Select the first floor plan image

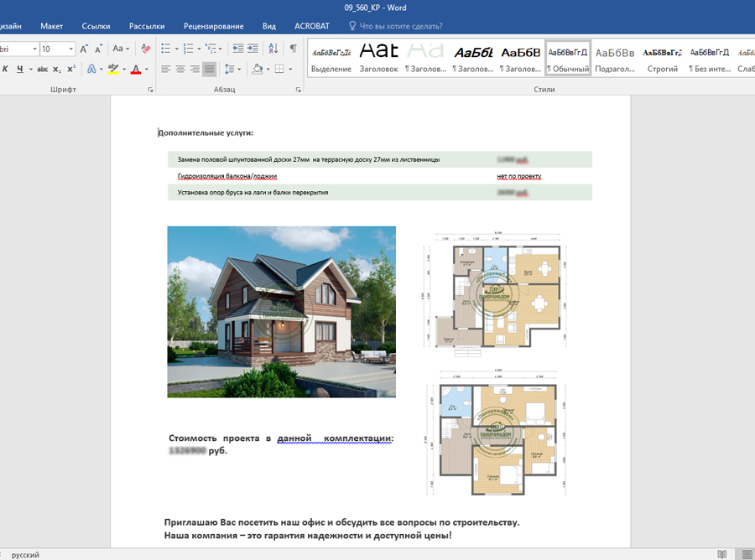click(x=496, y=294)
